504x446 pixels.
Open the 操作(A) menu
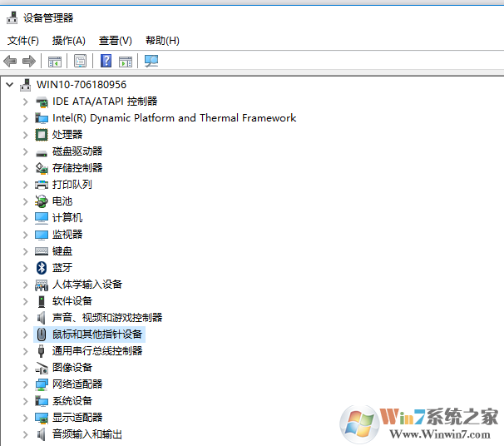point(69,41)
